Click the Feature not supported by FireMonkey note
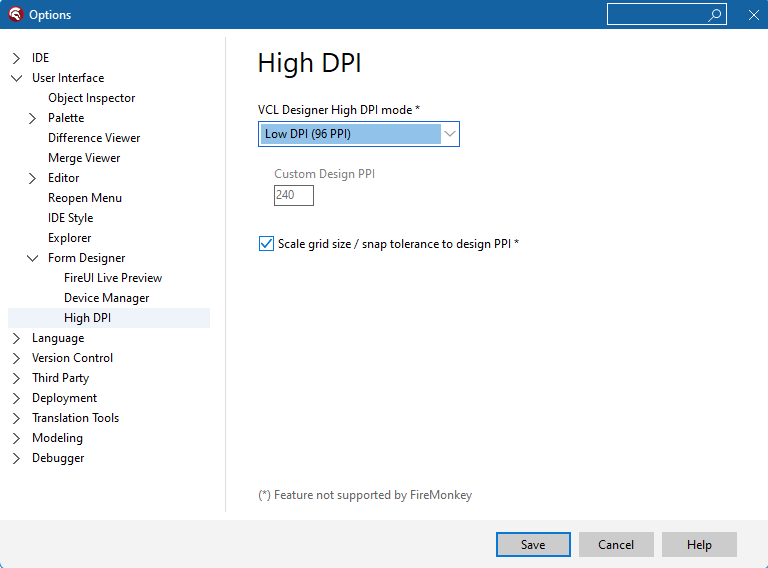 tap(365, 495)
